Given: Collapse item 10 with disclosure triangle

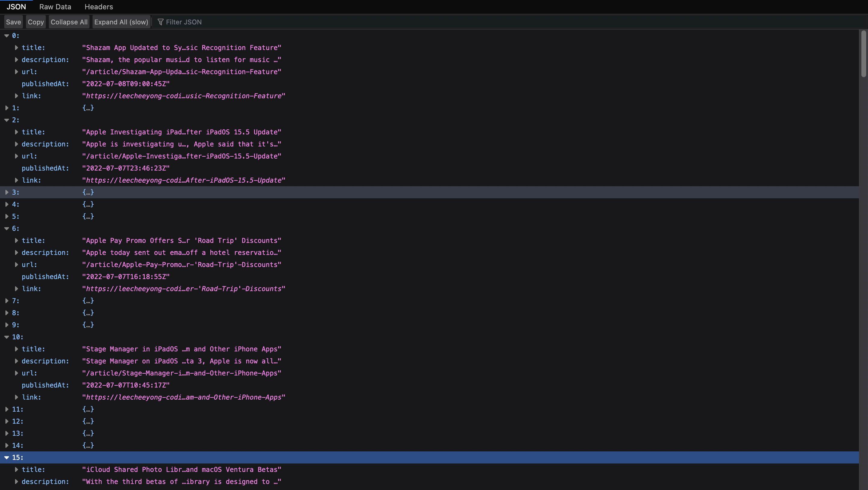Looking at the screenshot, I should click(x=6, y=337).
